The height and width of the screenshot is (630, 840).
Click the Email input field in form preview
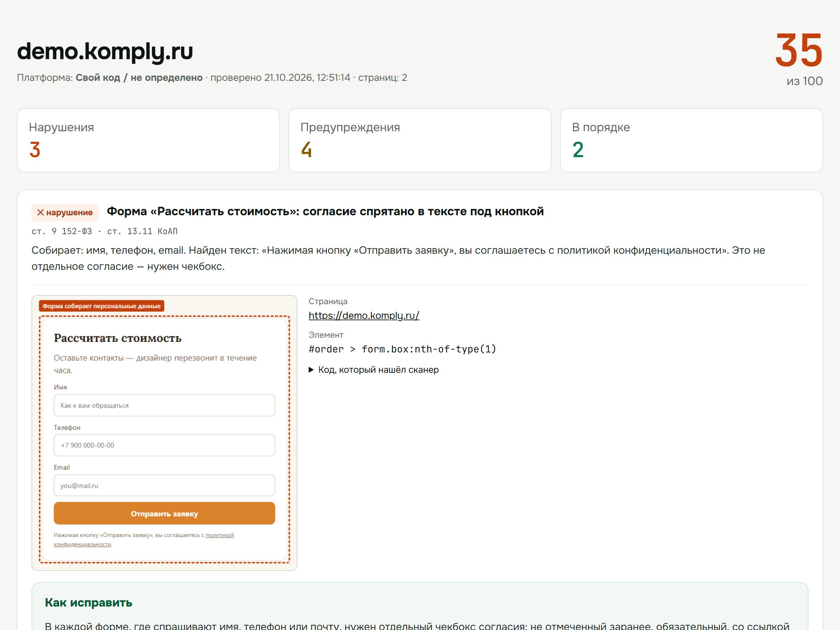(164, 485)
